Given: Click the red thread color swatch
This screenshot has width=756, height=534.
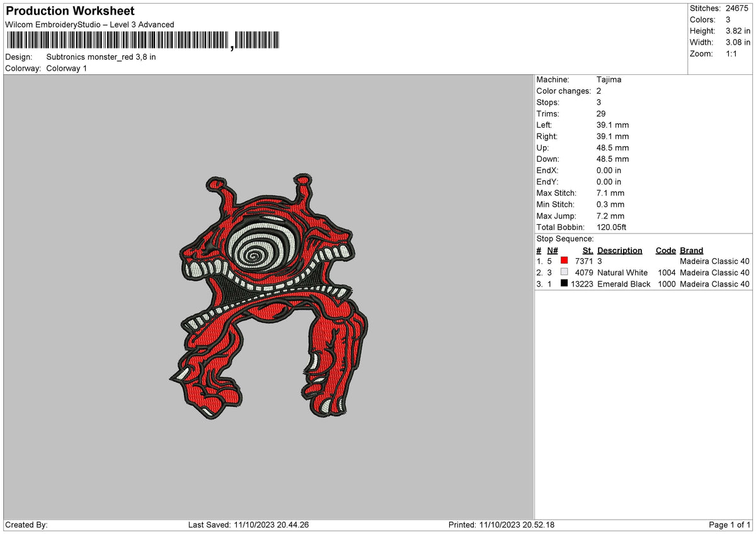Looking at the screenshot, I should coord(564,261).
